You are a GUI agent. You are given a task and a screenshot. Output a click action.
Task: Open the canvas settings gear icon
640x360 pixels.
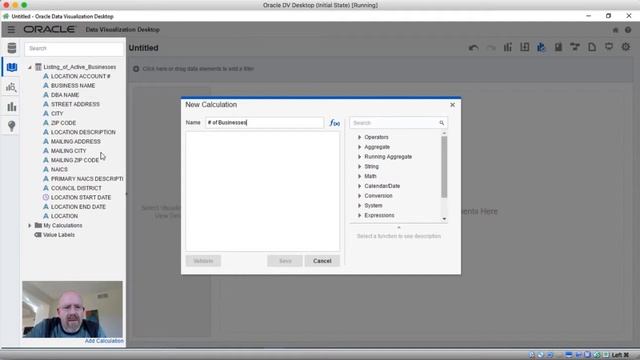click(x=625, y=47)
